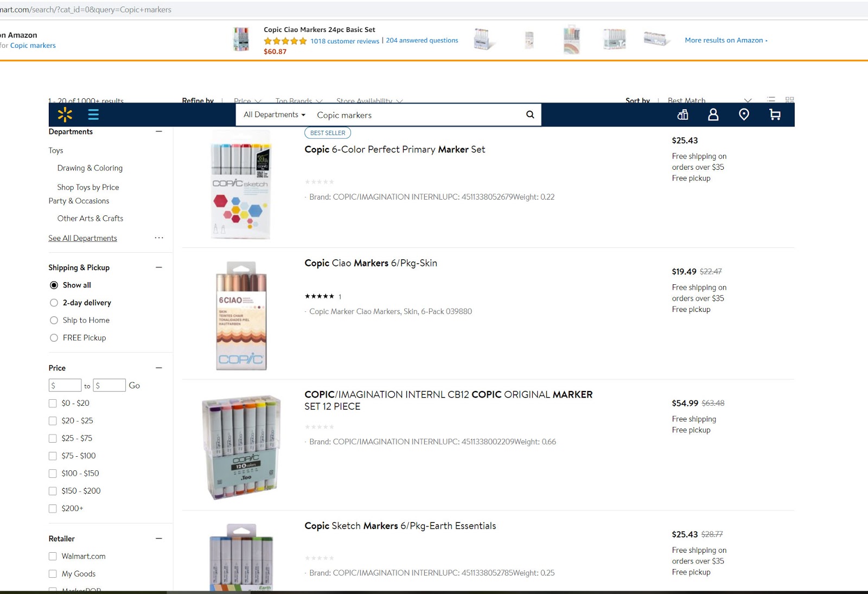Expand the Price refine dropdown
Screen dimensions: 868x594
click(247, 100)
